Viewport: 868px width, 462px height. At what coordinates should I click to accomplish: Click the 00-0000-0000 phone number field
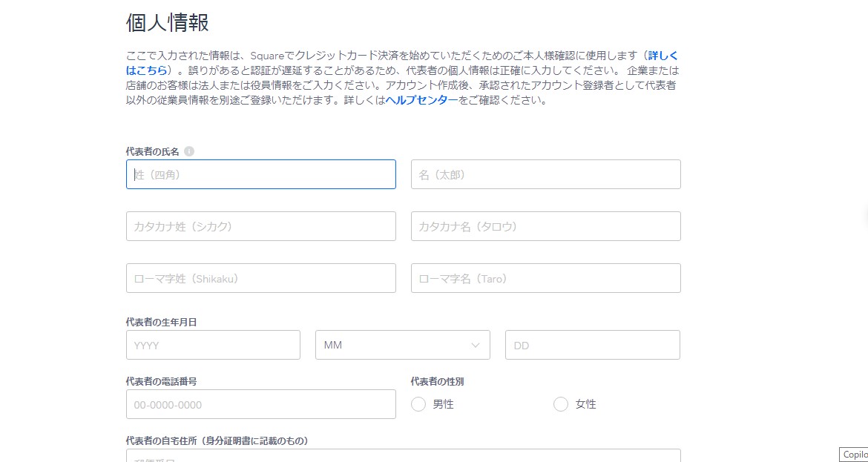pos(260,404)
